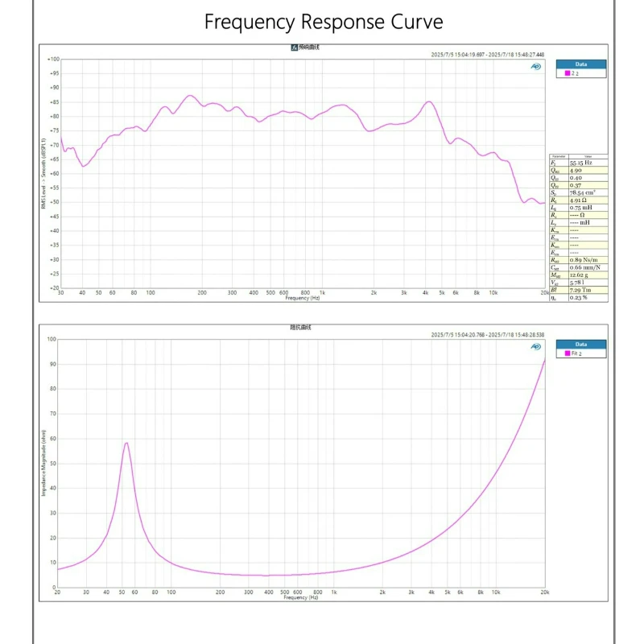
Task: Click the AP logo in frequency response graph
Action: (535, 67)
